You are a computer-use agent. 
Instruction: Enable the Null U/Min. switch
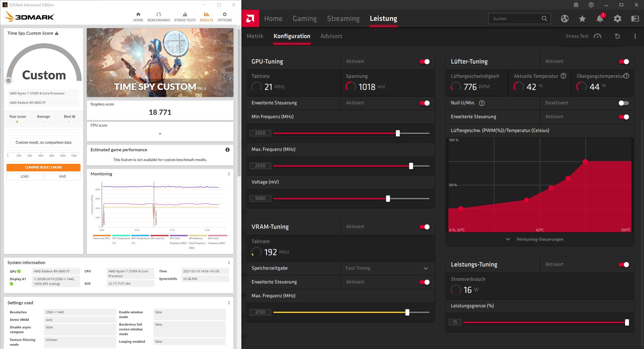point(624,103)
